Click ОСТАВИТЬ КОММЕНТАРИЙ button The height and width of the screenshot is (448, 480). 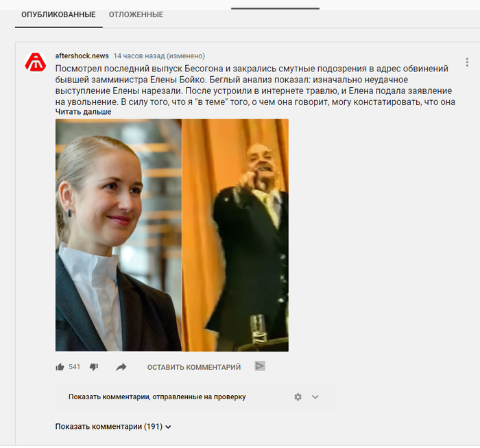[194, 367]
